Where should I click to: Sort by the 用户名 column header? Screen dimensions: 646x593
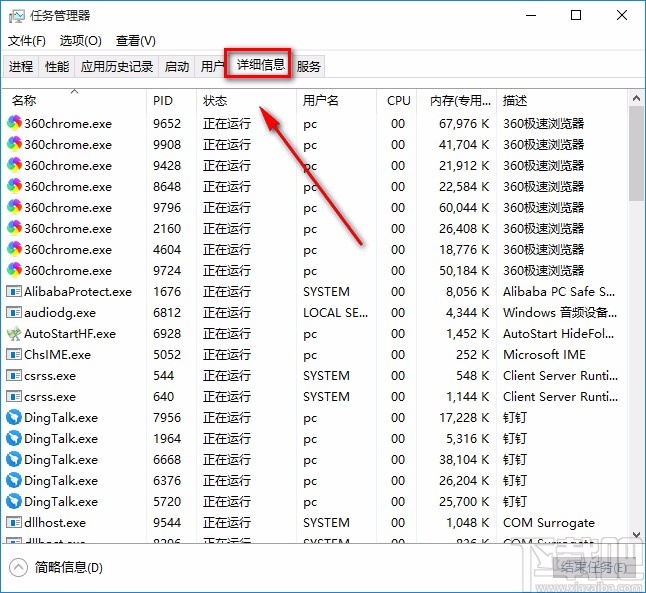coord(336,101)
